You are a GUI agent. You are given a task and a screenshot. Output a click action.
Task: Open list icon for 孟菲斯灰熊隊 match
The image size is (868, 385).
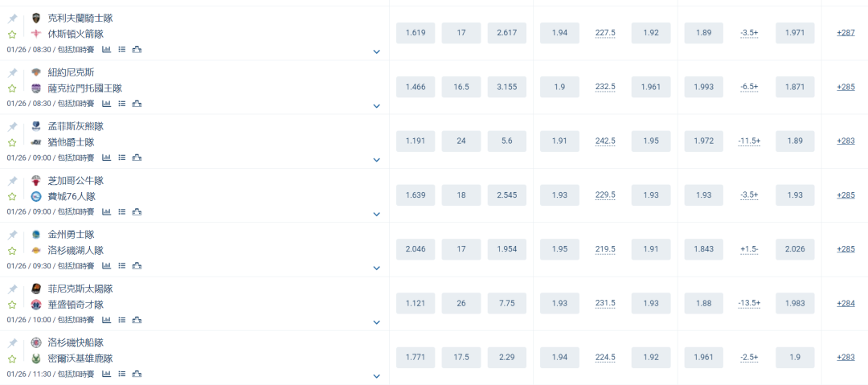click(x=122, y=158)
